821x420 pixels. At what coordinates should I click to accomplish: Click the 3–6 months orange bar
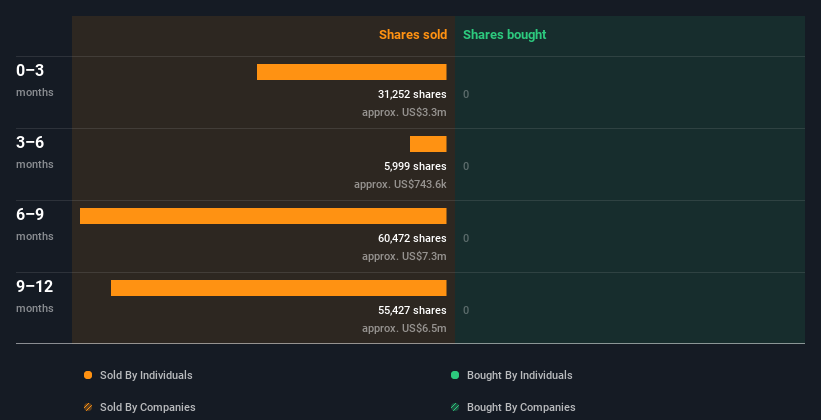pos(428,144)
